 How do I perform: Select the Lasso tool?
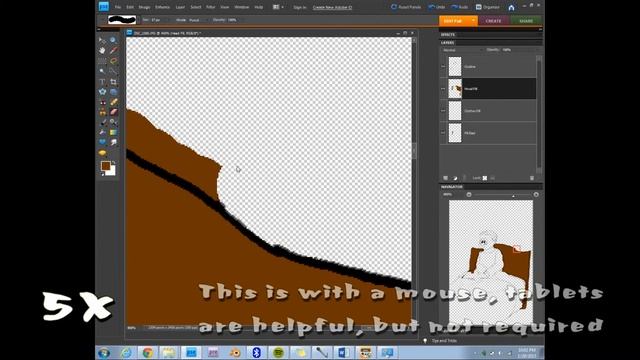(x=113, y=61)
